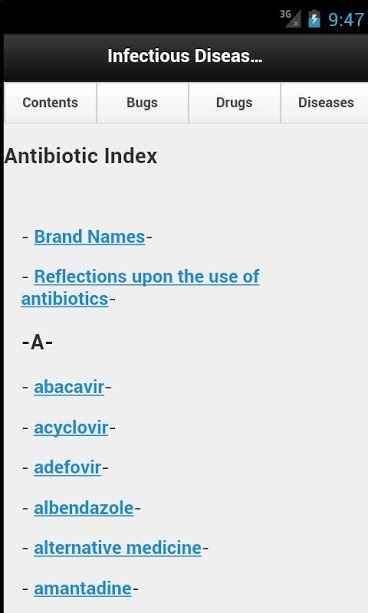Tap the empty area below Antibiotic Index
Viewport: 368px width, 613px height.
185,195
